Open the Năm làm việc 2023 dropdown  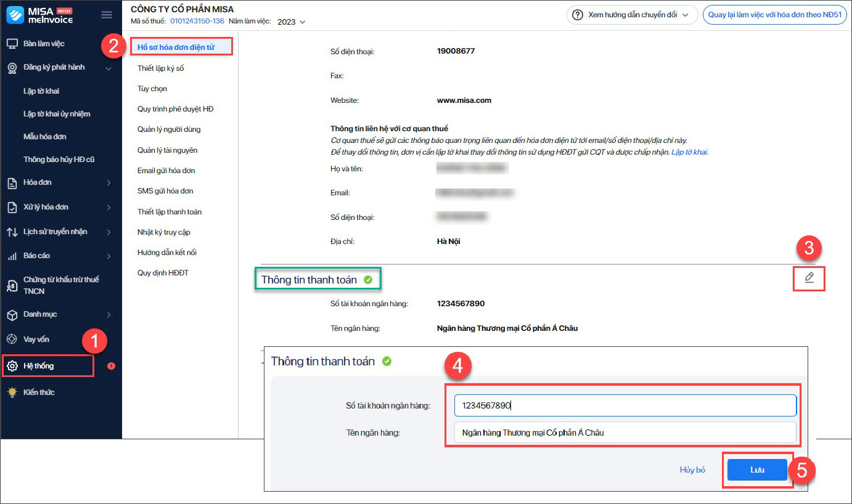[291, 22]
